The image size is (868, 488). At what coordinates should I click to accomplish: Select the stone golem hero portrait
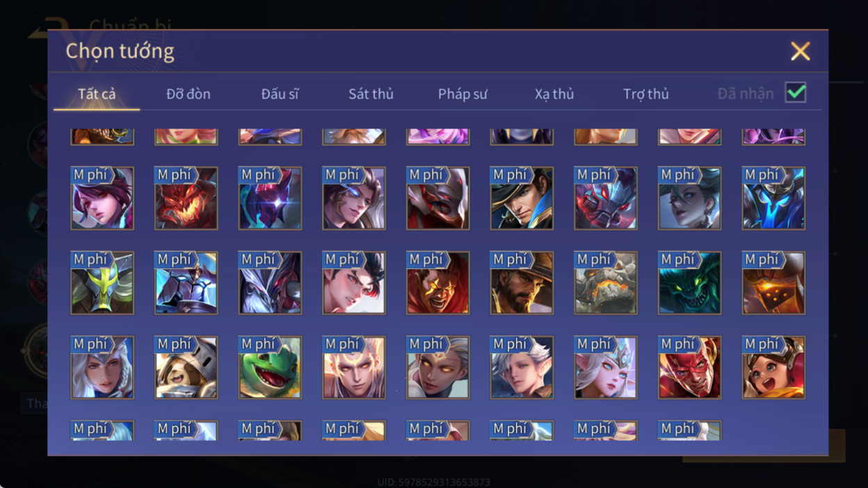tap(606, 283)
